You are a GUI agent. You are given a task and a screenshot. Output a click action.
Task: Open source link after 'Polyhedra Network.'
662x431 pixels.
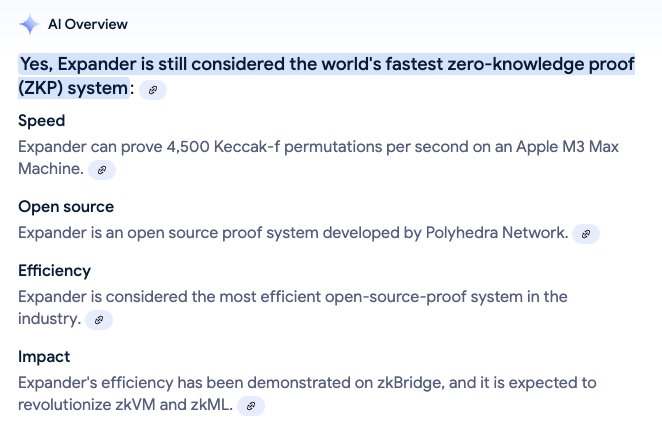pyautogui.click(x=586, y=234)
